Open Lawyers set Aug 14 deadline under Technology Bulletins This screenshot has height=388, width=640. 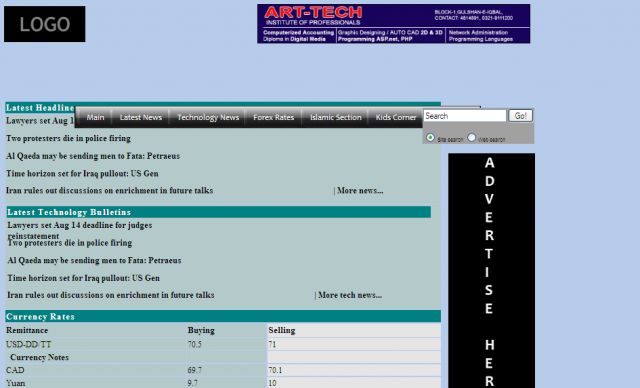click(80, 230)
